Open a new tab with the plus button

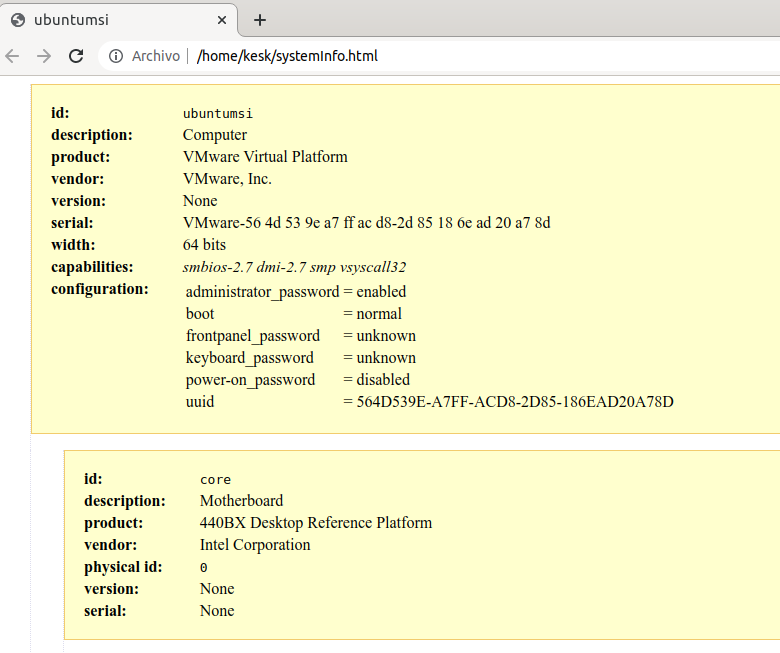pos(260,20)
